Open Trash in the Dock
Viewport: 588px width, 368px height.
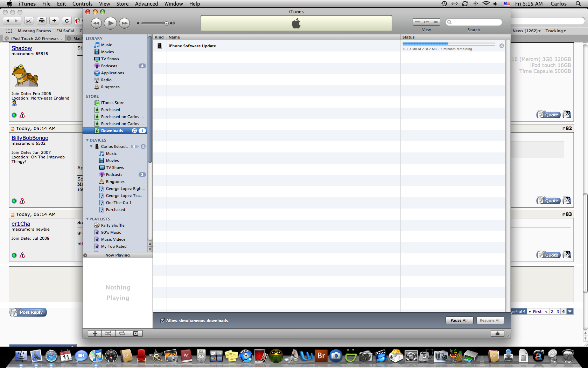[x=568, y=356]
